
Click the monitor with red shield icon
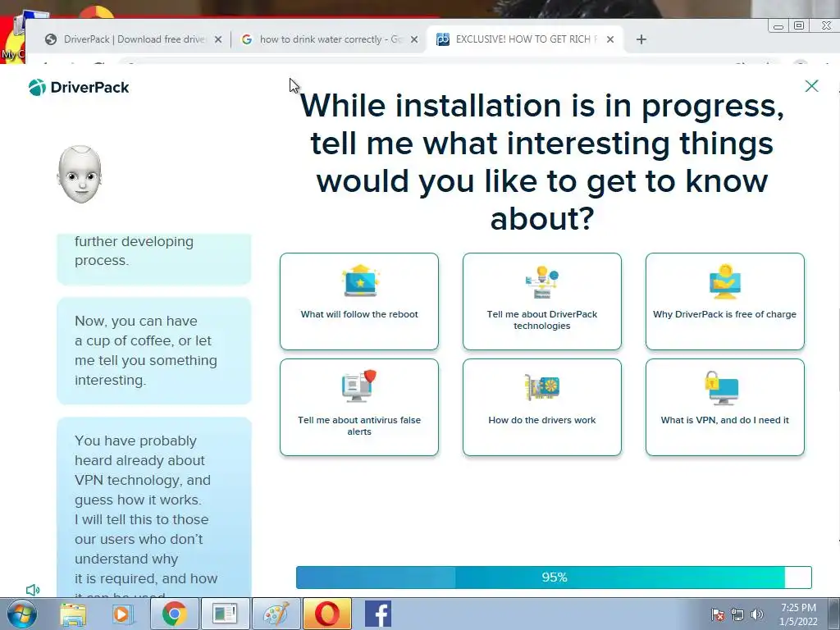359,386
